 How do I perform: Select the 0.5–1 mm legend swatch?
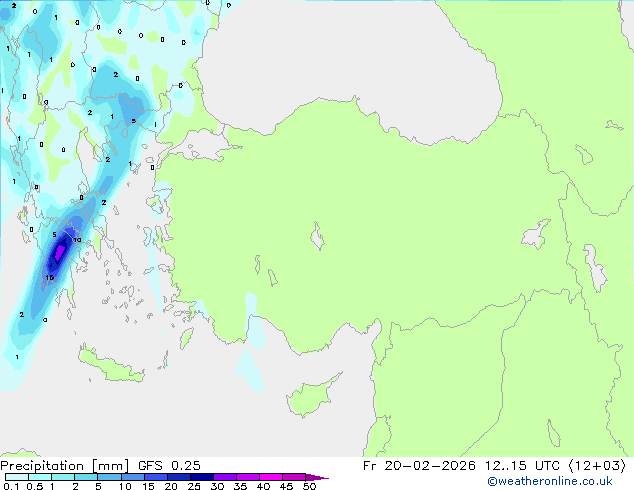(40, 477)
